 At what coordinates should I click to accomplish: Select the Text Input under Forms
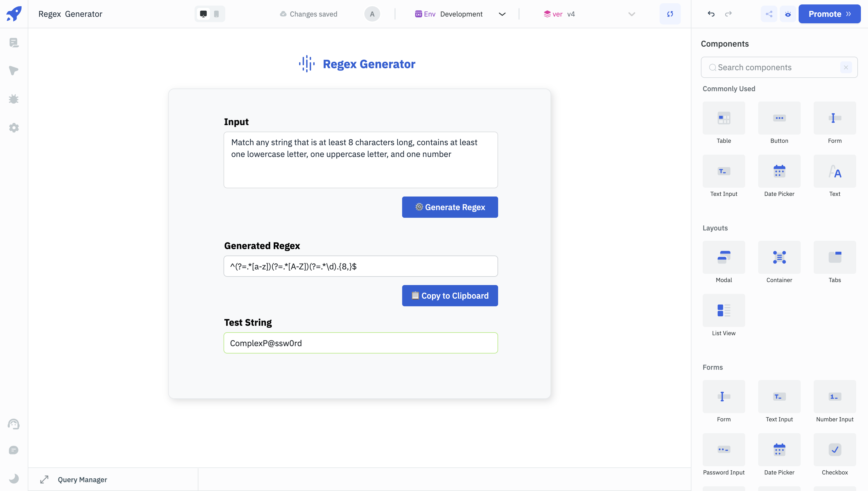pyautogui.click(x=779, y=402)
